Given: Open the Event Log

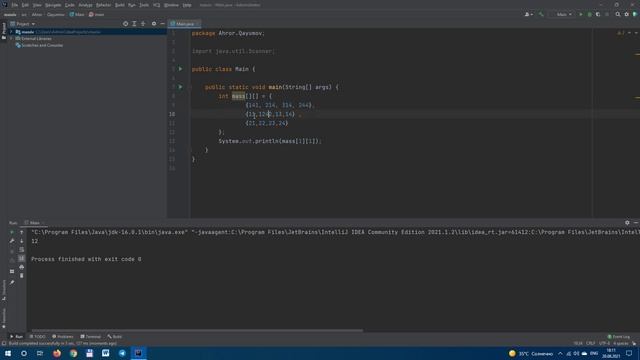Looking at the screenshot, I should tap(619, 337).
